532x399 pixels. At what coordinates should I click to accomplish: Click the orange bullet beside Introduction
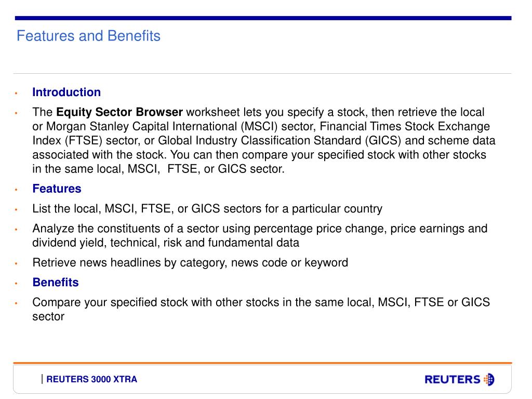coord(16,93)
